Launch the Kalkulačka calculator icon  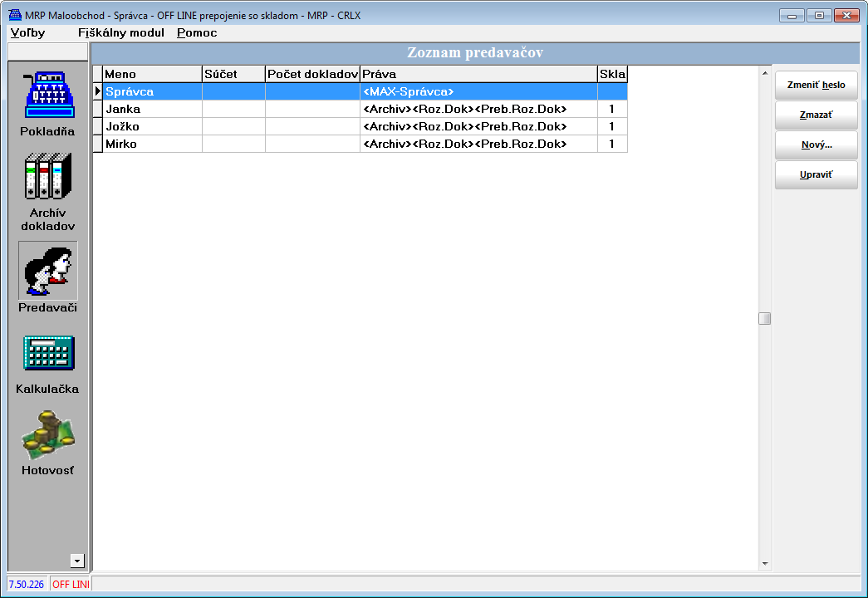(x=48, y=353)
